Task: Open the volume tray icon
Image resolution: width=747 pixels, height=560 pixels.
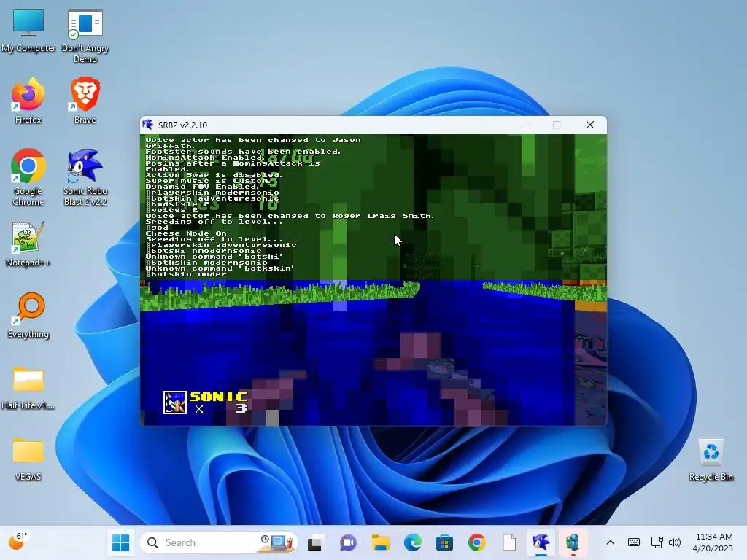Action: 675,542
